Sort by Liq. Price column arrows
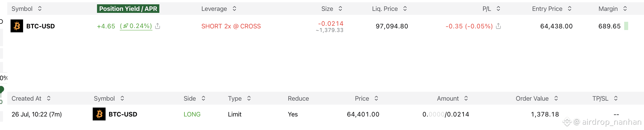The height and width of the screenshot is (130, 644). pyautogui.click(x=405, y=9)
